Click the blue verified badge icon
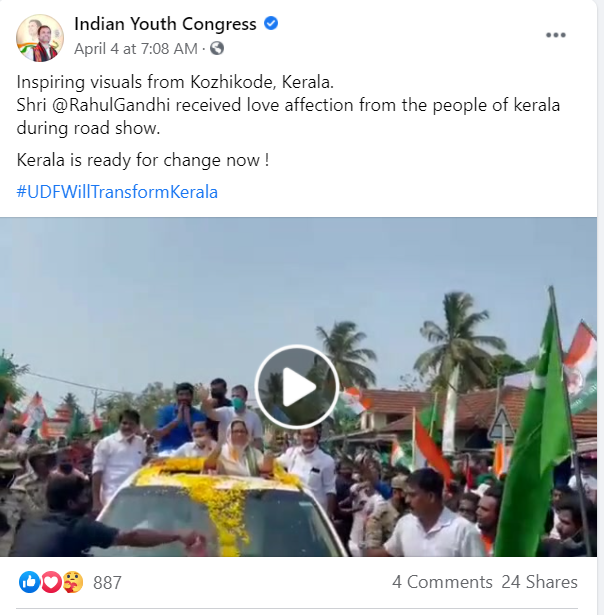604x615 pixels. 271,24
